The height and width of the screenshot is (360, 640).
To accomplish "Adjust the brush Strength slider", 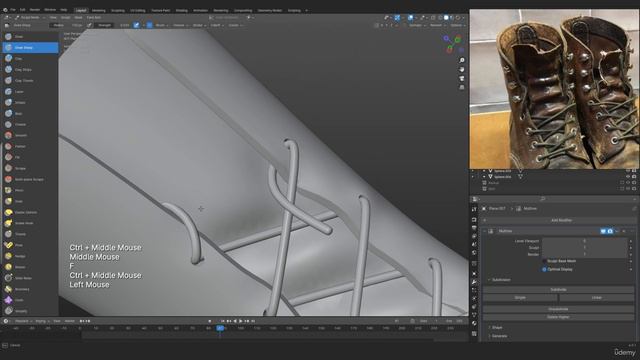I will (113, 25).
